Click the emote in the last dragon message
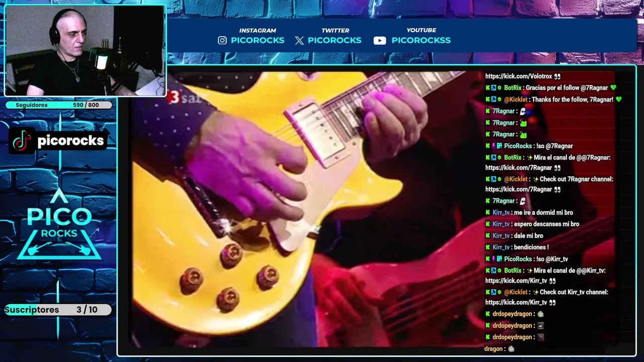This screenshot has width=644, height=362. coord(511,348)
